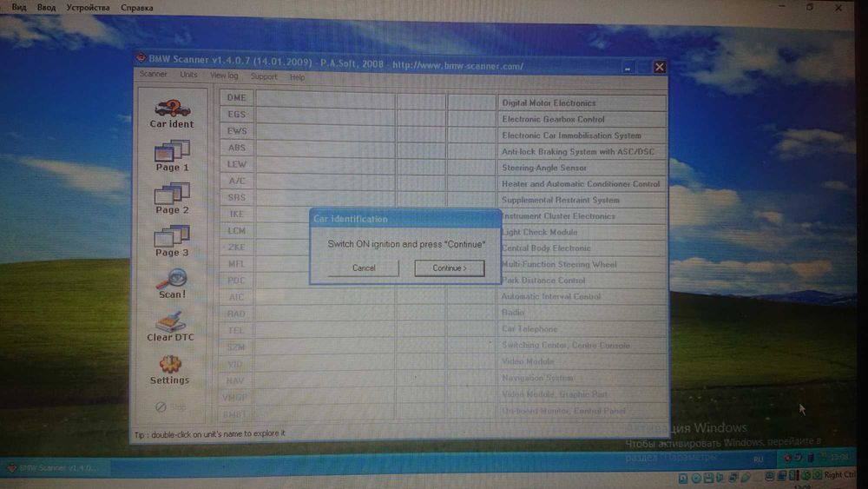Click the Right Ctrl host key indicator
This screenshot has height=489, width=868.
coord(838,475)
